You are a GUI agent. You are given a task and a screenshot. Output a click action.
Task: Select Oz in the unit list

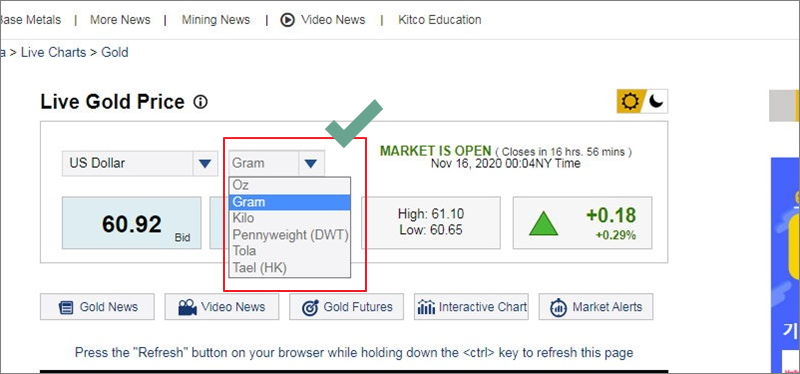click(290, 185)
